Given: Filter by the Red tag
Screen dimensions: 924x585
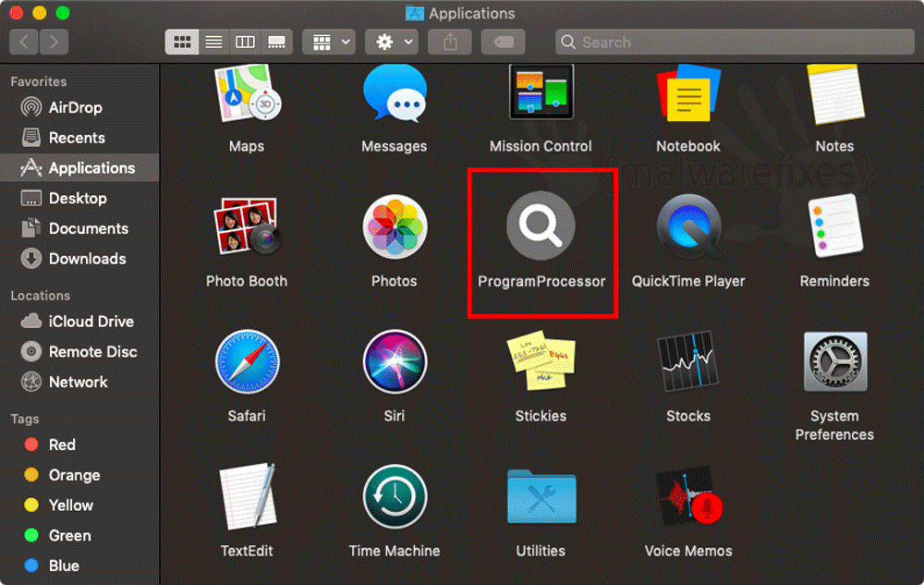Looking at the screenshot, I should [79, 445].
